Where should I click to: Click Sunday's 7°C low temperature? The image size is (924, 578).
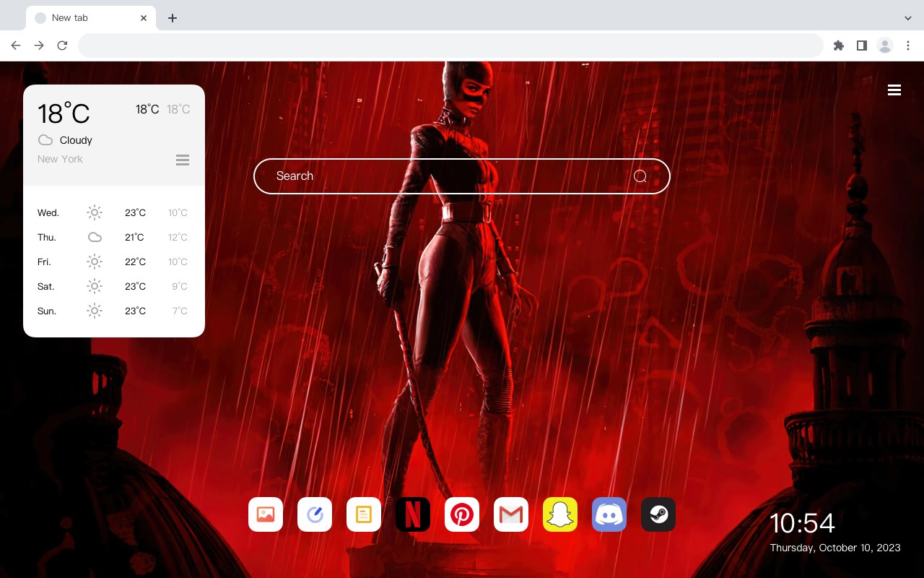coord(180,311)
